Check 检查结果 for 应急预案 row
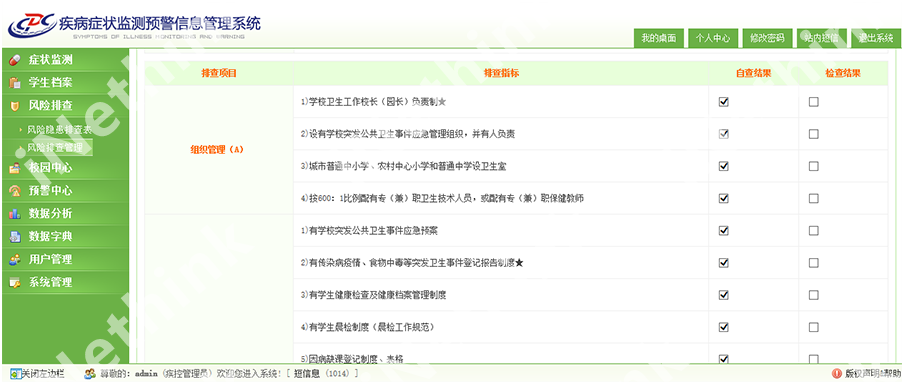This screenshot has width=904, height=384. 813,231
